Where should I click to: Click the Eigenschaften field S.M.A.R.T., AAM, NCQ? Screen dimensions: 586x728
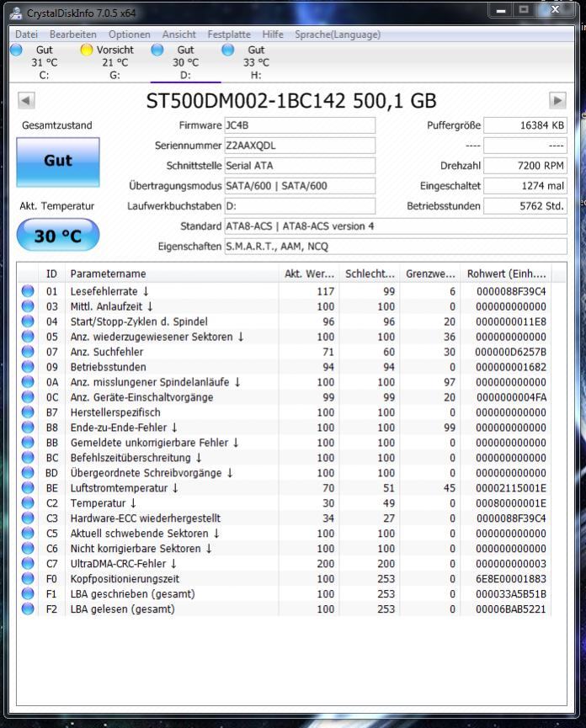pos(396,247)
